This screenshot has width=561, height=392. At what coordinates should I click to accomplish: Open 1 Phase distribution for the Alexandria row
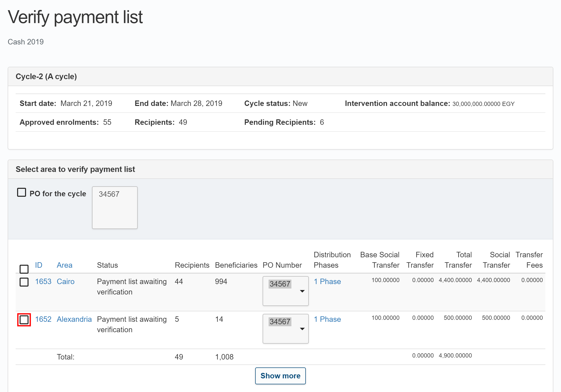(327, 319)
